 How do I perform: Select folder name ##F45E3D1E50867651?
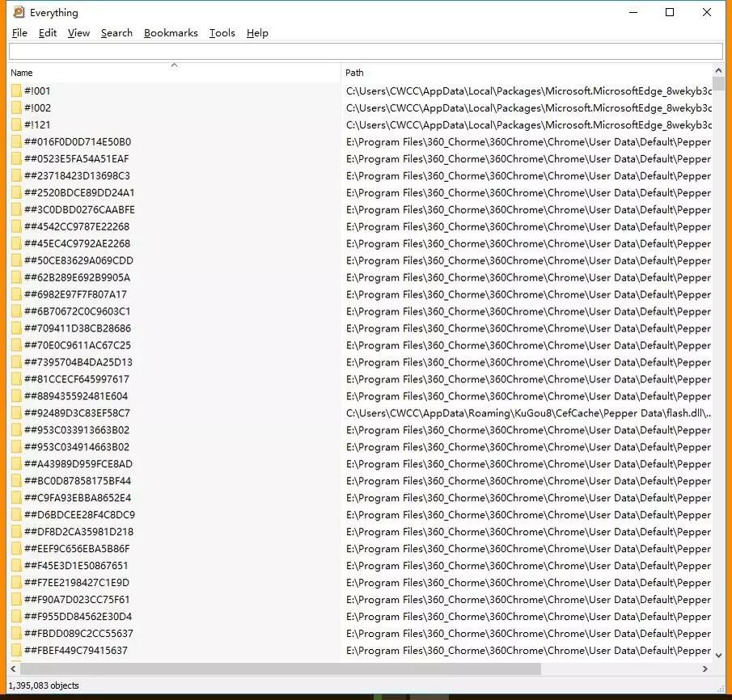tap(76, 566)
